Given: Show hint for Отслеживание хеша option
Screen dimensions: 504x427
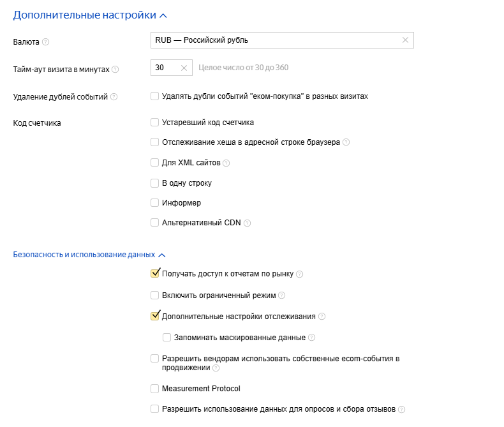Looking at the screenshot, I should coord(346,142).
